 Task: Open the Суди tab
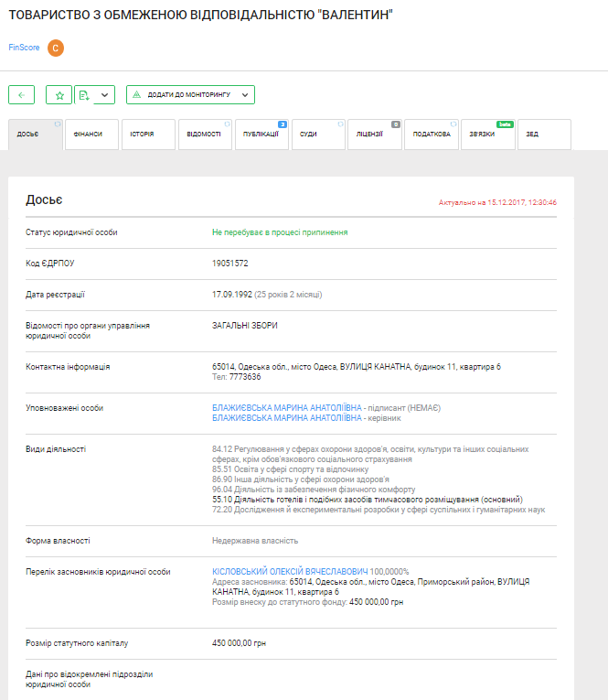coord(309,135)
